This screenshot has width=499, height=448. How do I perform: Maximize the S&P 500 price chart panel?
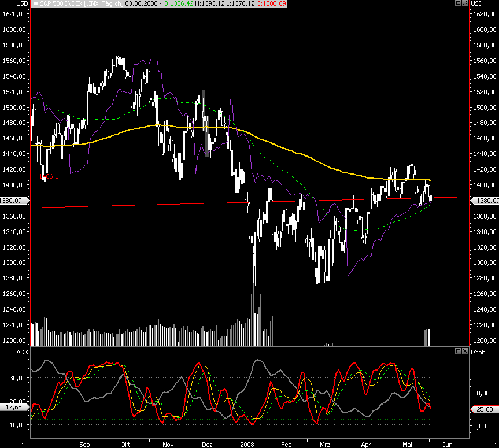(x=459, y=3)
